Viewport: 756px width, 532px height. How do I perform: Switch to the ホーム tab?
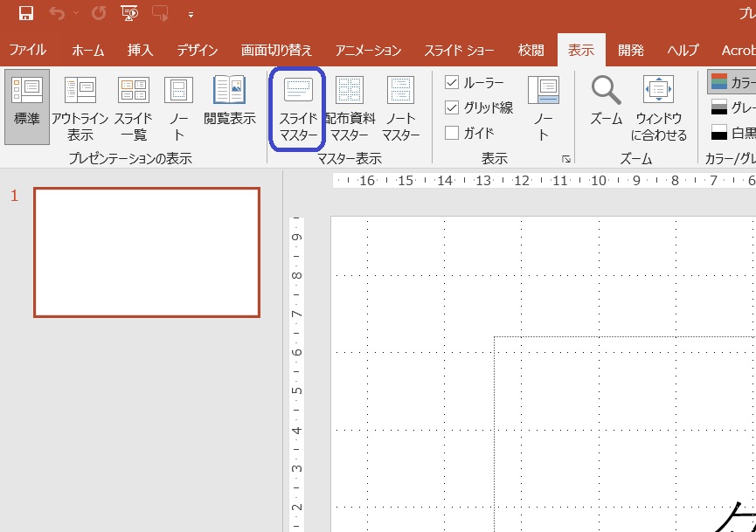[x=87, y=50]
